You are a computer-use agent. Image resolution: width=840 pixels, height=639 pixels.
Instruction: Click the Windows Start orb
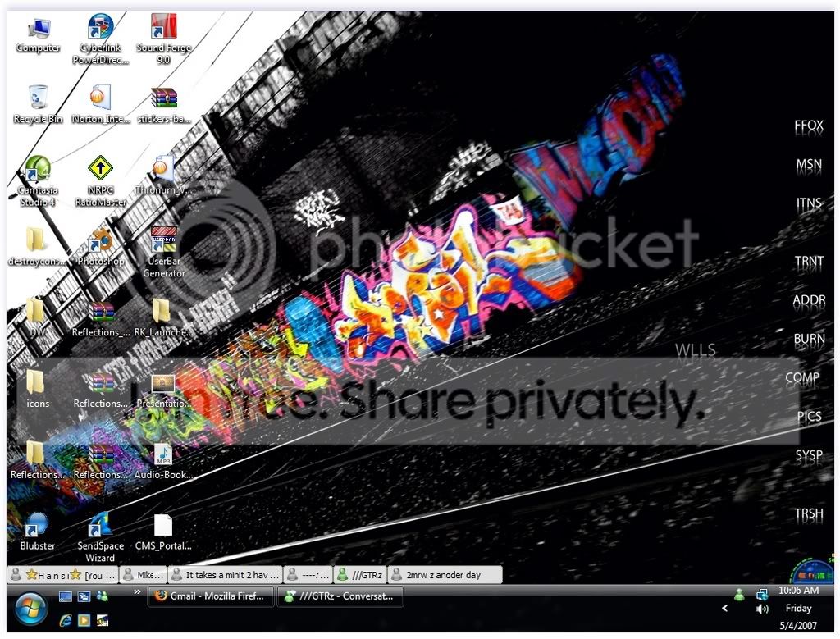31,609
